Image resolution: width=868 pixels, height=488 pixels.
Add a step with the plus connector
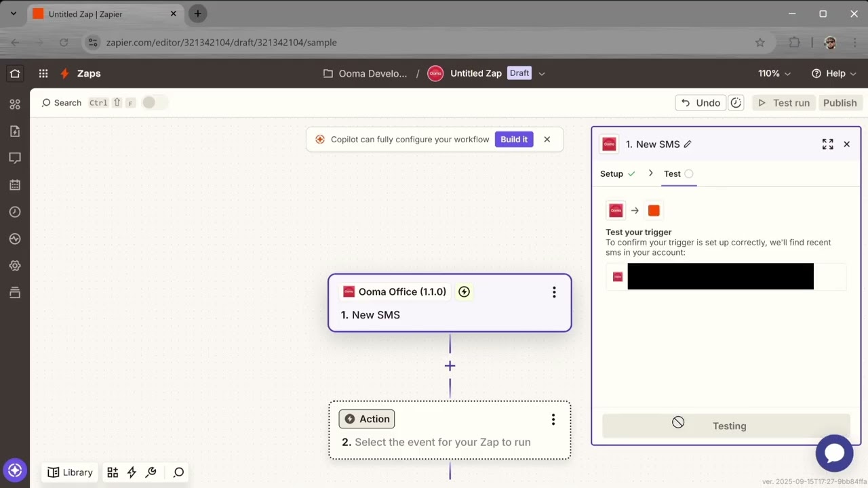tap(450, 366)
